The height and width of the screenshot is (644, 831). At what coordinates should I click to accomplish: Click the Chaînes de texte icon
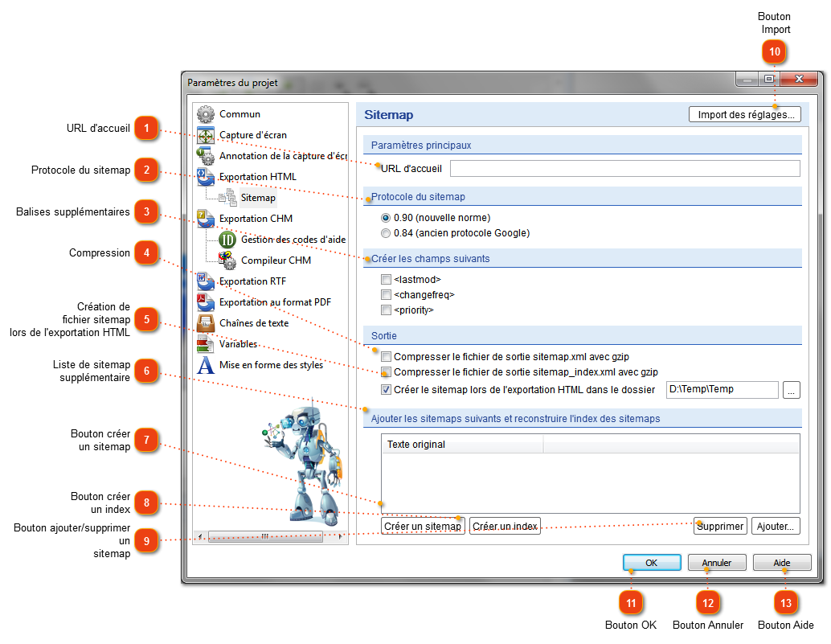(x=206, y=322)
